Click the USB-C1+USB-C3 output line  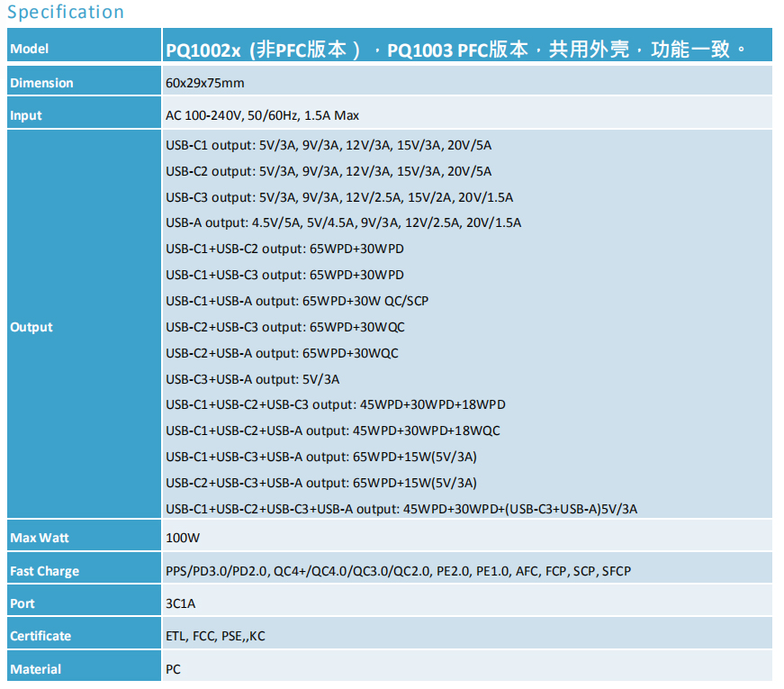tap(284, 275)
